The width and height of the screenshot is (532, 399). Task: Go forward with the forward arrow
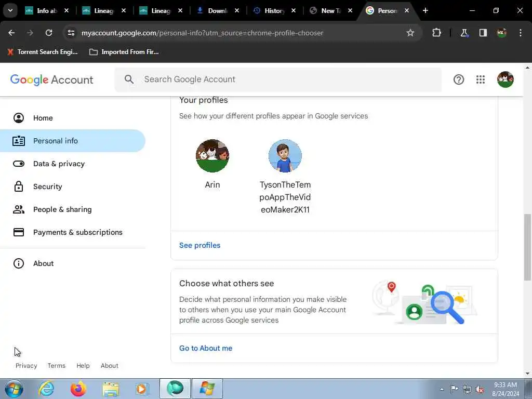pyautogui.click(x=30, y=33)
